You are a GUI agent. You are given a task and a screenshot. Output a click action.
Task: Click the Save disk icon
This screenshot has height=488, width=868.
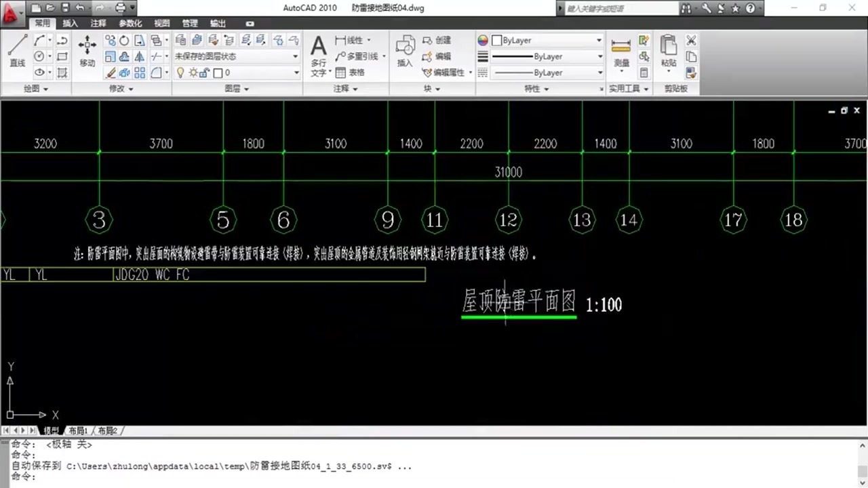[x=65, y=8]
